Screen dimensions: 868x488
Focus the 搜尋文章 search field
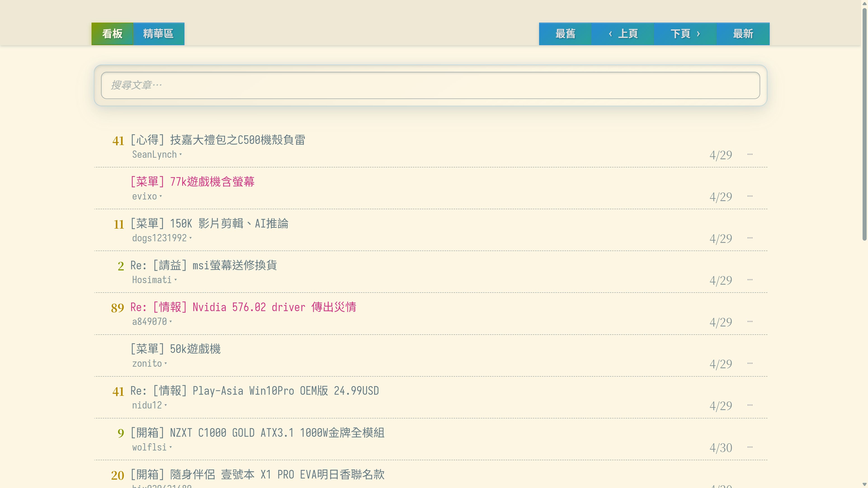click(x=430, y=85)
